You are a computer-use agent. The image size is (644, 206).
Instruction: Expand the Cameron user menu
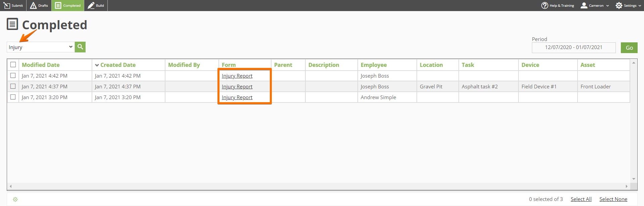click(x=607, y=6)
